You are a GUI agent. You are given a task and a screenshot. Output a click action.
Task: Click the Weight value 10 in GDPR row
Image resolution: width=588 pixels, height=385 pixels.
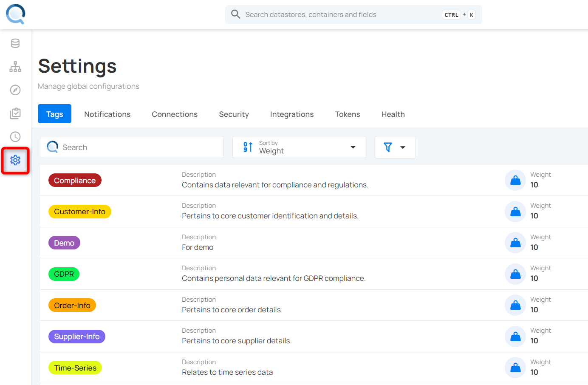(x=534, y=278)
